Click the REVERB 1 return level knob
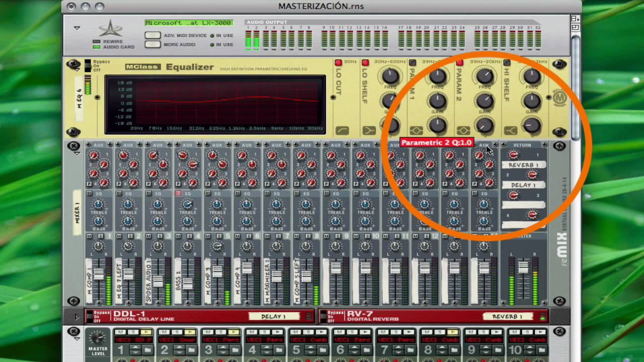This screenshot has width=644, height=362. [x=513, y=155]
